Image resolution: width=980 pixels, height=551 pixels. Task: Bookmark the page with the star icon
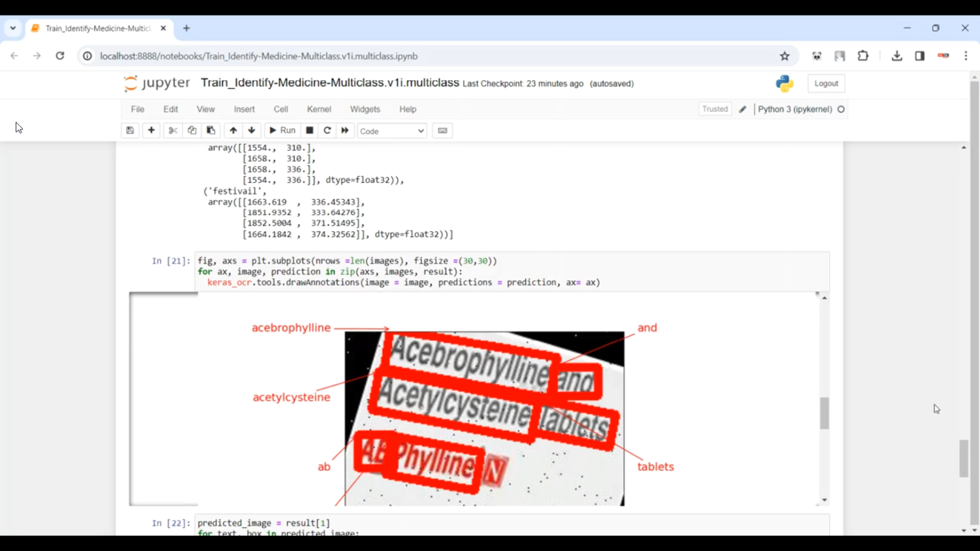click(x=784, y=56)
